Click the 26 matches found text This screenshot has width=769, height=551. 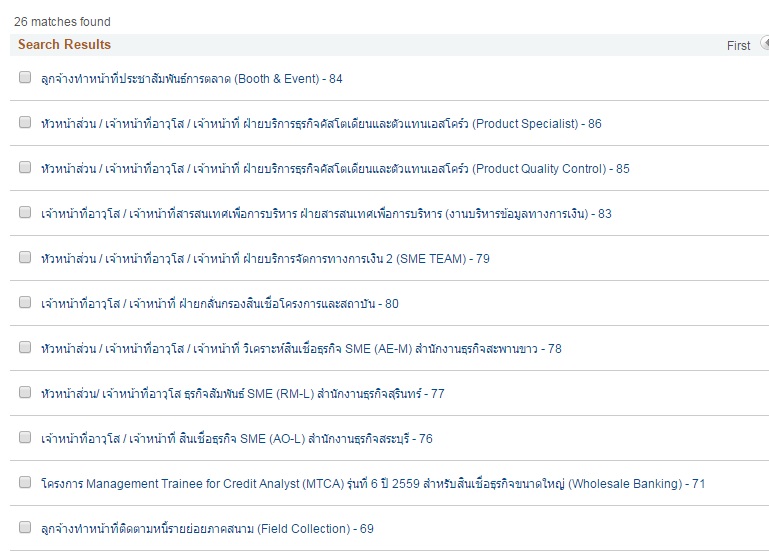pyautogui.click(x=62, y=22)
